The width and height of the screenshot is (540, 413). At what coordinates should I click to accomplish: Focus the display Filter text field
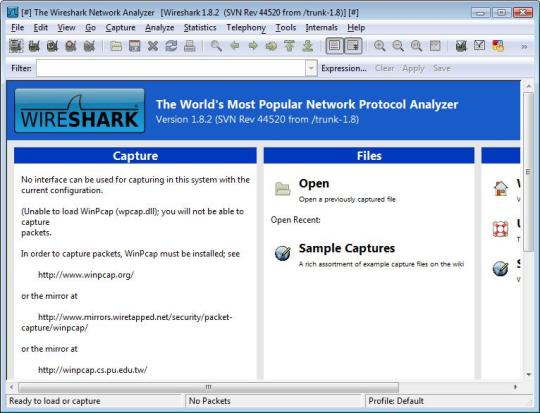tap(171, 68)
